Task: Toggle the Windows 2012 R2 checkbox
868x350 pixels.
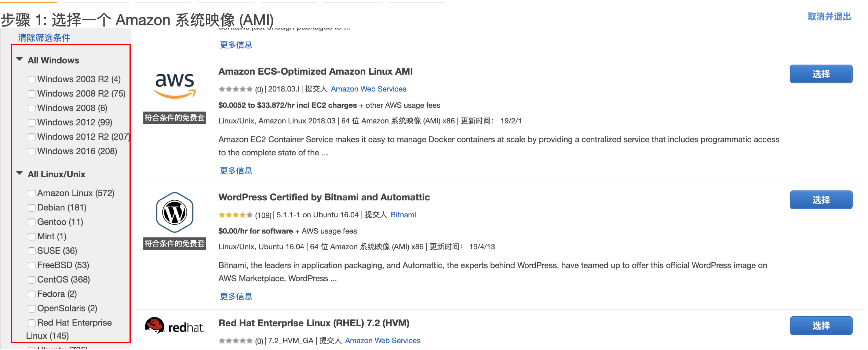Action: click(x=32, y=137)
